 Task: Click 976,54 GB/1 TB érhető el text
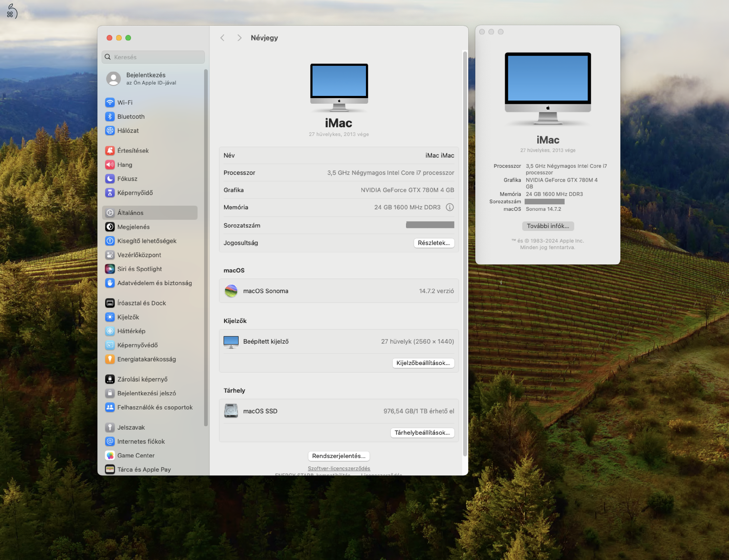click(x=418, y=411)
